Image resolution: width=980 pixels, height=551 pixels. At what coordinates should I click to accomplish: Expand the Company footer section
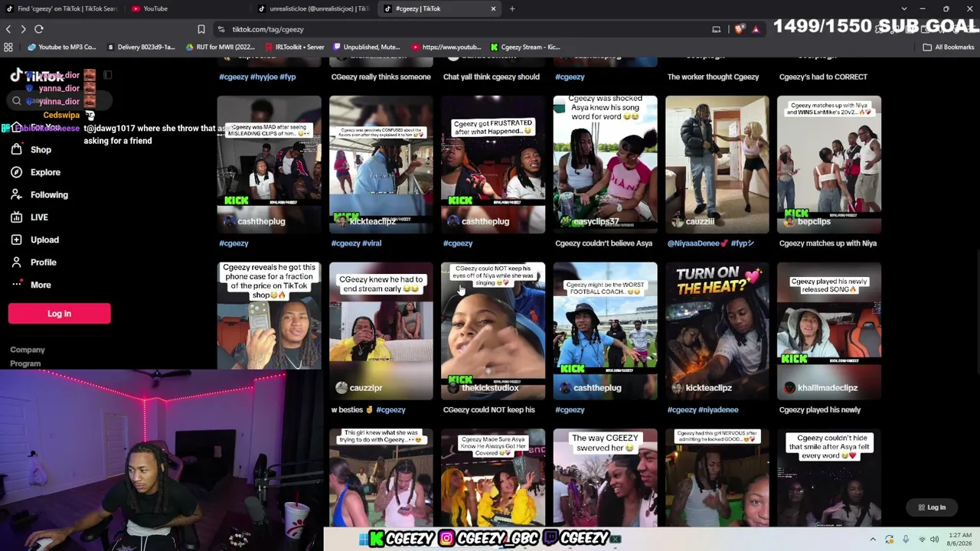[28, 350]
